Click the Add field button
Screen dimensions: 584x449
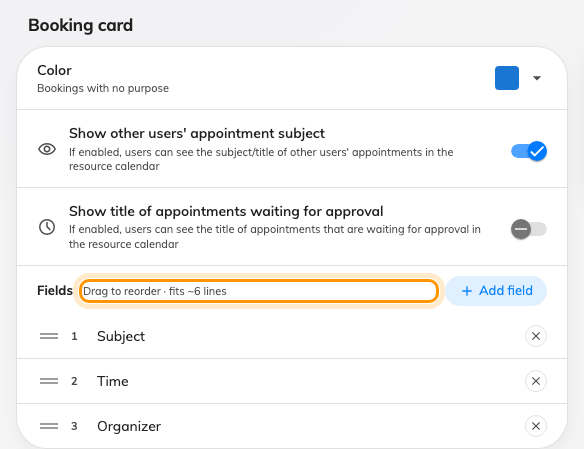point(496,291)
